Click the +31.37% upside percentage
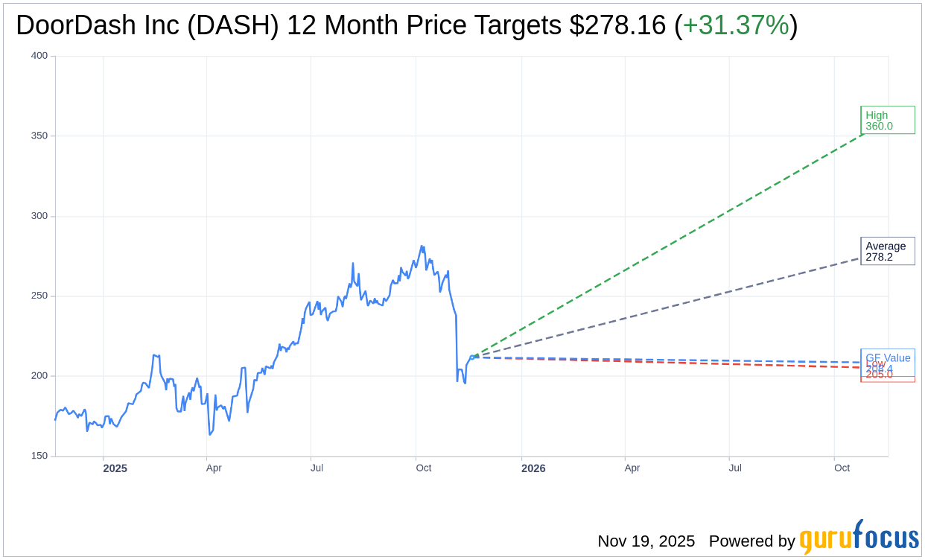The image size is (925, 560). coord(736,25)
